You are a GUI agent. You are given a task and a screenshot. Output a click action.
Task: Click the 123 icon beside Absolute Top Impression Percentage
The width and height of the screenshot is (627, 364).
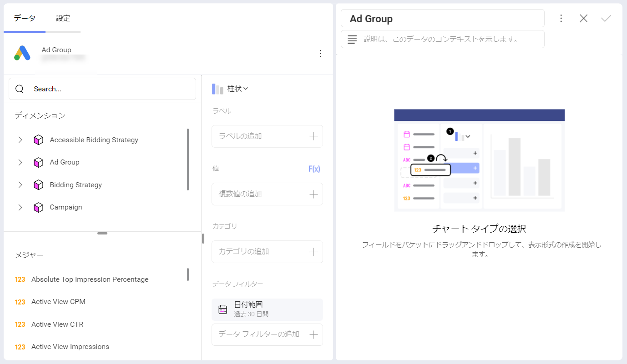[x=20, y=279]
